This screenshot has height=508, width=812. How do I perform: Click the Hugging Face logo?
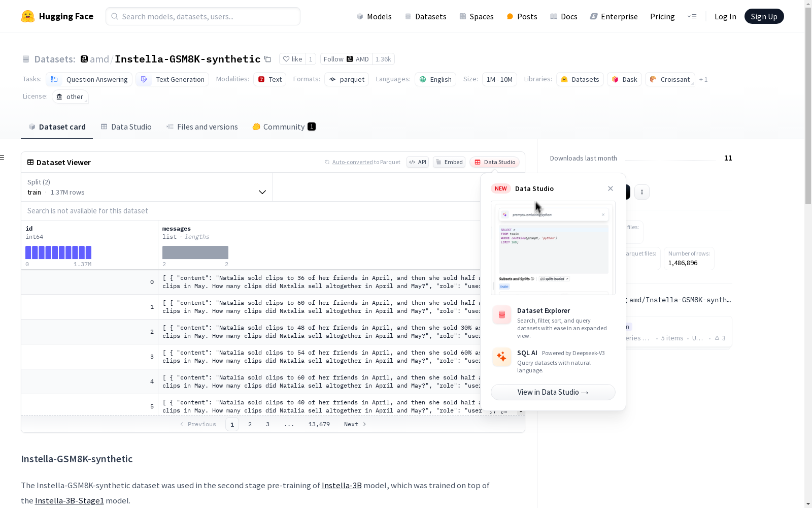click(x=57, y=16)
